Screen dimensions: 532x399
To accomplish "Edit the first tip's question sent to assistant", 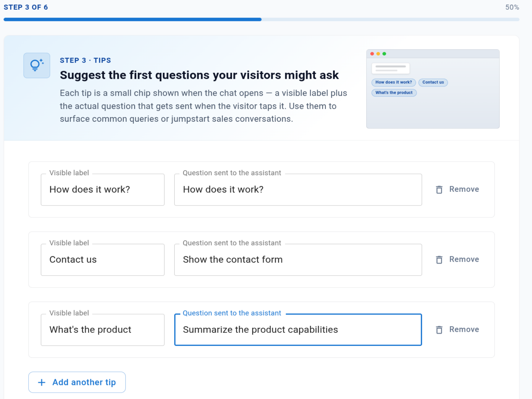I will (298, 190).
